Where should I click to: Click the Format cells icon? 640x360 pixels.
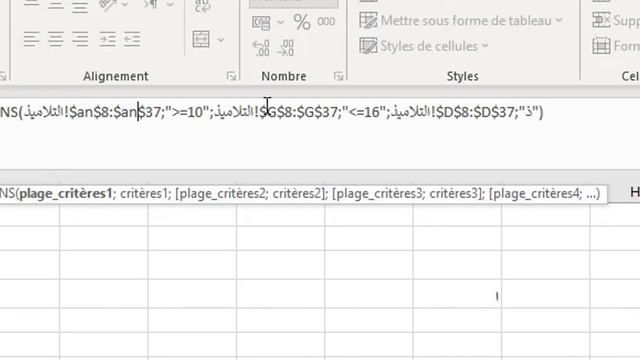pyautogui.click(x=601, y=46)
